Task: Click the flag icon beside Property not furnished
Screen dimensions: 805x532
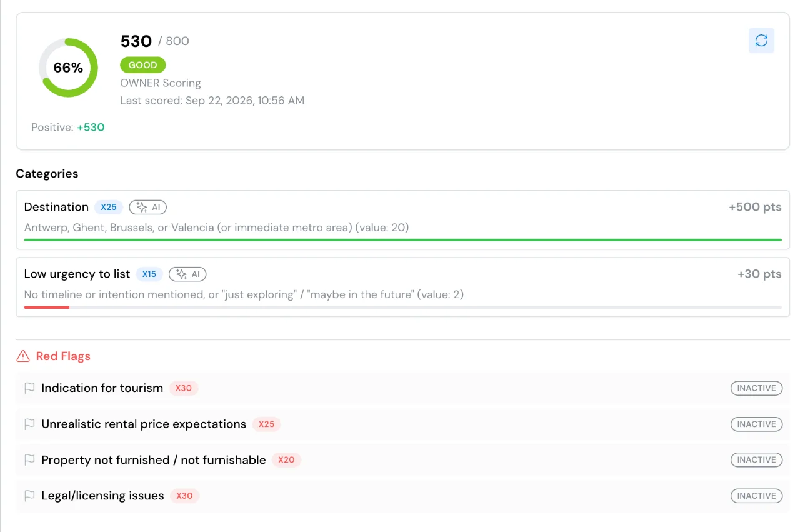Action: click(x=29, y=460)
